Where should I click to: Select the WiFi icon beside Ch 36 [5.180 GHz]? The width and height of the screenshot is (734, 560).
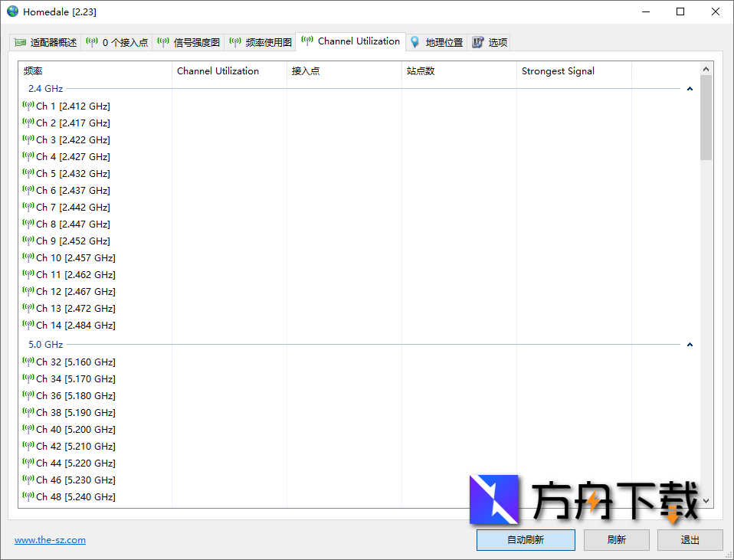click(x=27, y=395)
